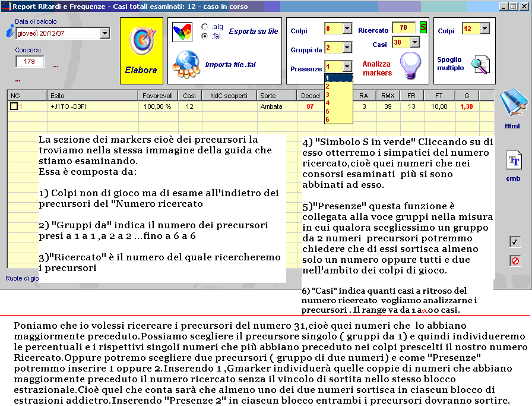Click Esporta su file link

(x=254, y=32)
